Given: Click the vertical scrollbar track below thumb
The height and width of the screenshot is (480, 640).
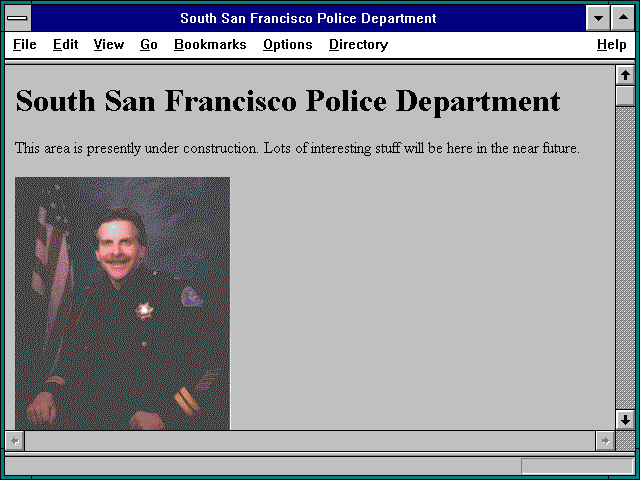Looking at the screenshot, I should pos(625,257).
